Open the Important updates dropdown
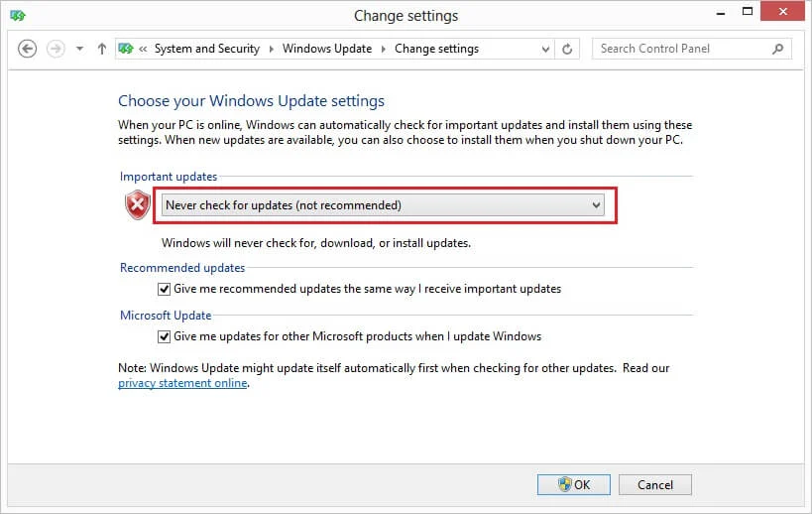The height and width of the screenshot is (514, 812). (x=384, y=205)
